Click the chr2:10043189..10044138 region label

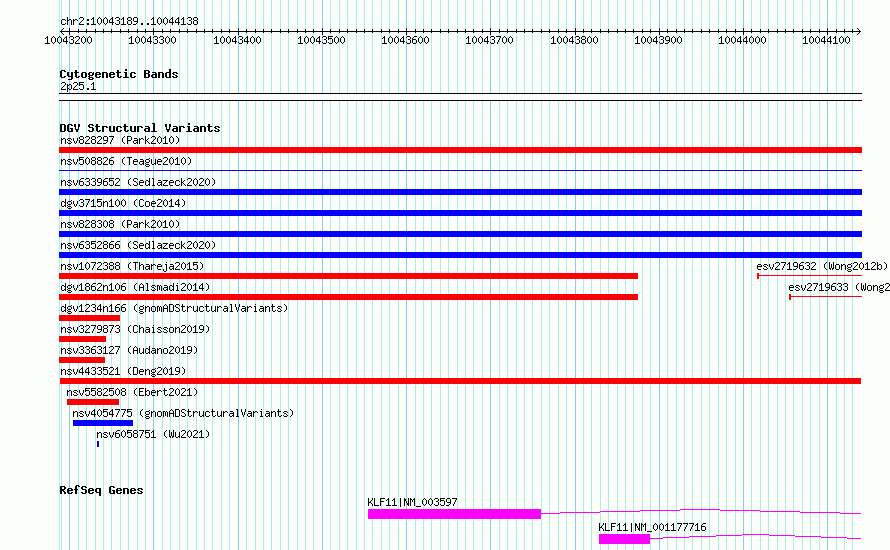click(129, 22)
